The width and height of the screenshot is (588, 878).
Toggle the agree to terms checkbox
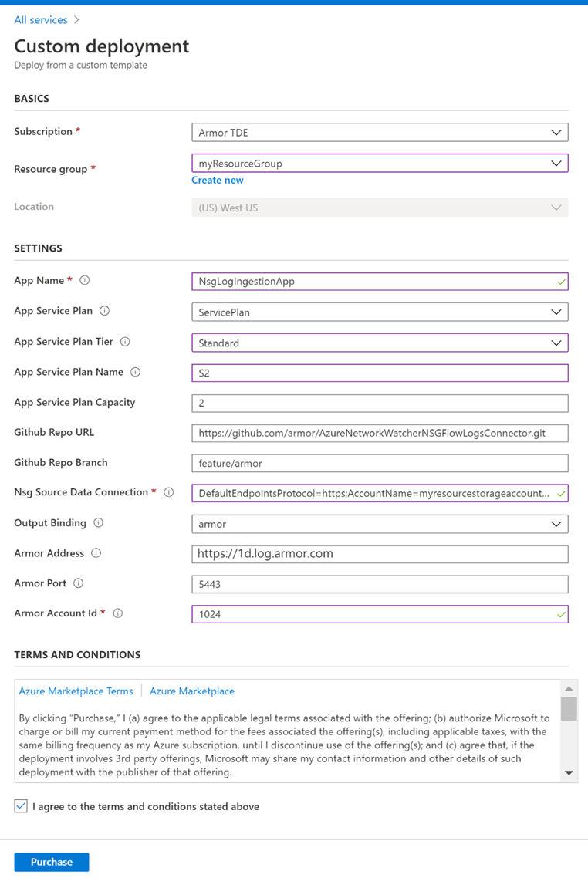(21, 806)
